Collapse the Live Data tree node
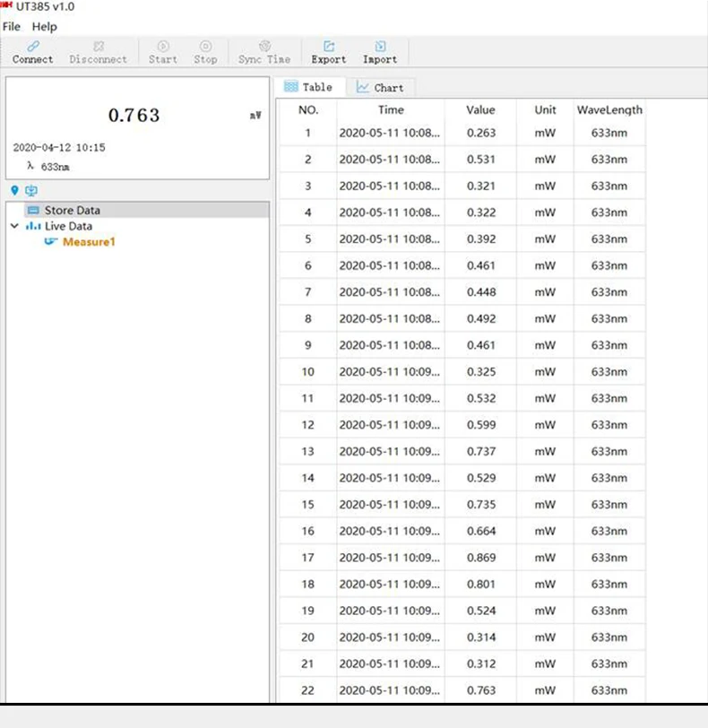708x728 pixels. tap(15, 226)
